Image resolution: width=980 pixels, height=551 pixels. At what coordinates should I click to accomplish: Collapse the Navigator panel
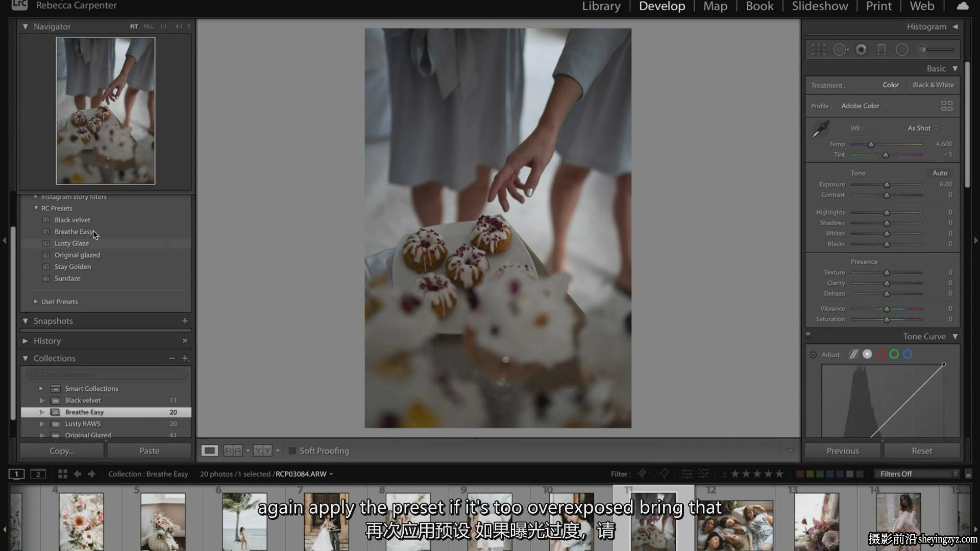(x=25, y=27)
